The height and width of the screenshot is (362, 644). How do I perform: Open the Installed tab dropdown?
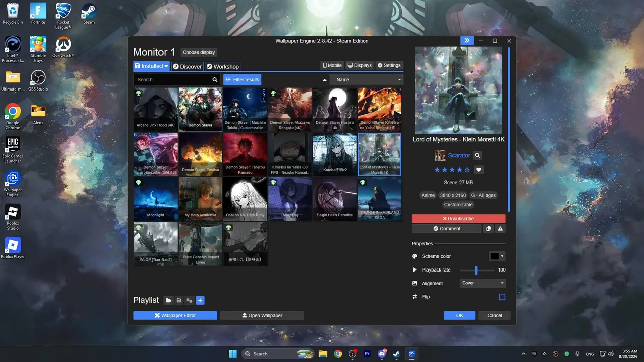pos(151,66)
